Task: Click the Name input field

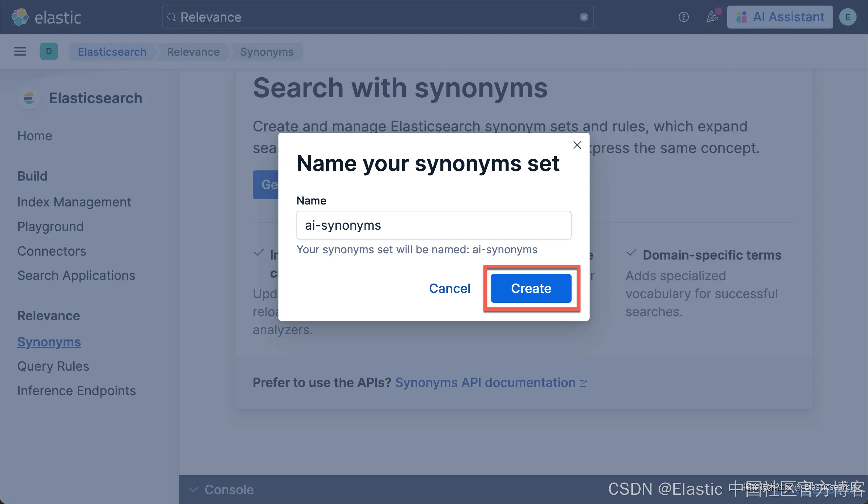Action: pyautogui.click(x=433, y=225)
